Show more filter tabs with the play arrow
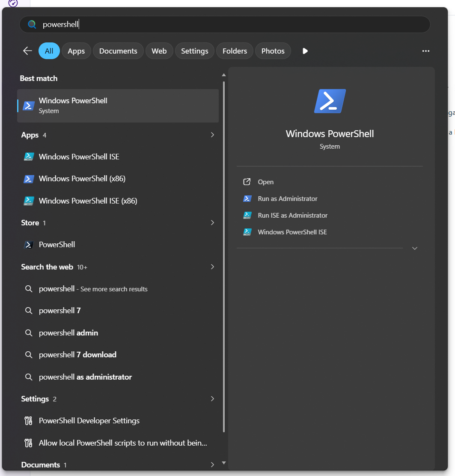455x476 pixels. pyautogui.click(x=305, y=51)
